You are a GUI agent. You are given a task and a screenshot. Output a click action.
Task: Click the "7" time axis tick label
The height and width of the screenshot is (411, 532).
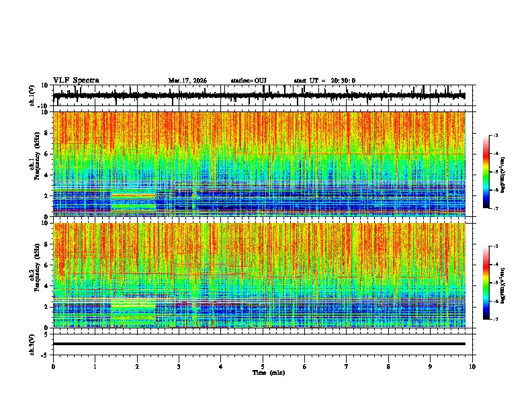[x=347, y=366]
